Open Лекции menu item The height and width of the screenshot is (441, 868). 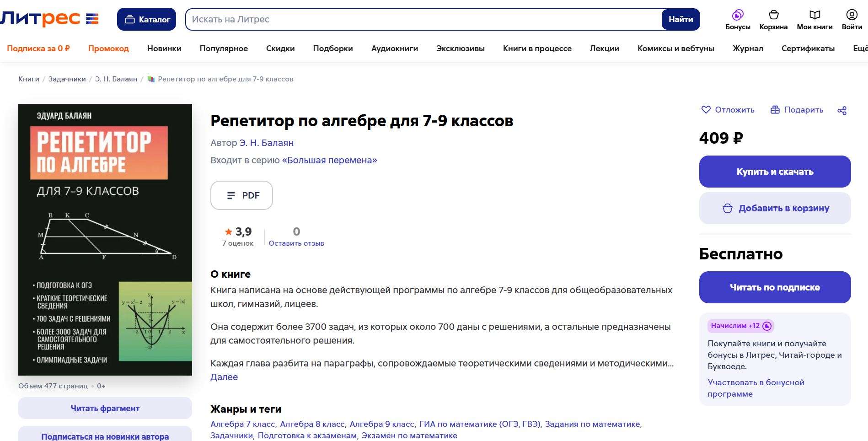click(x=605, y=48)
